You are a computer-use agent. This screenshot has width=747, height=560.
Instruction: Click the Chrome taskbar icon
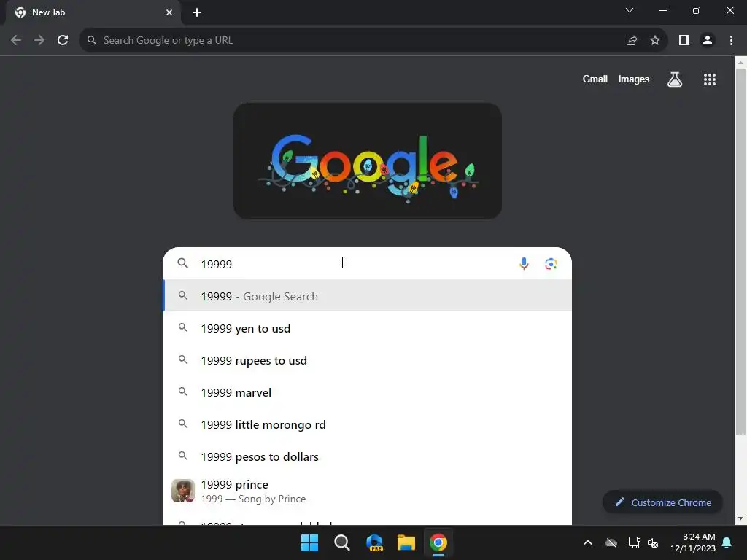(438, 542)
